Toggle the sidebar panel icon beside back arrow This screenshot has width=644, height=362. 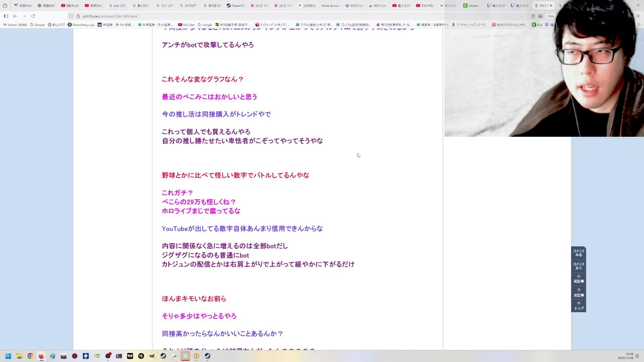tap(6, 16)
